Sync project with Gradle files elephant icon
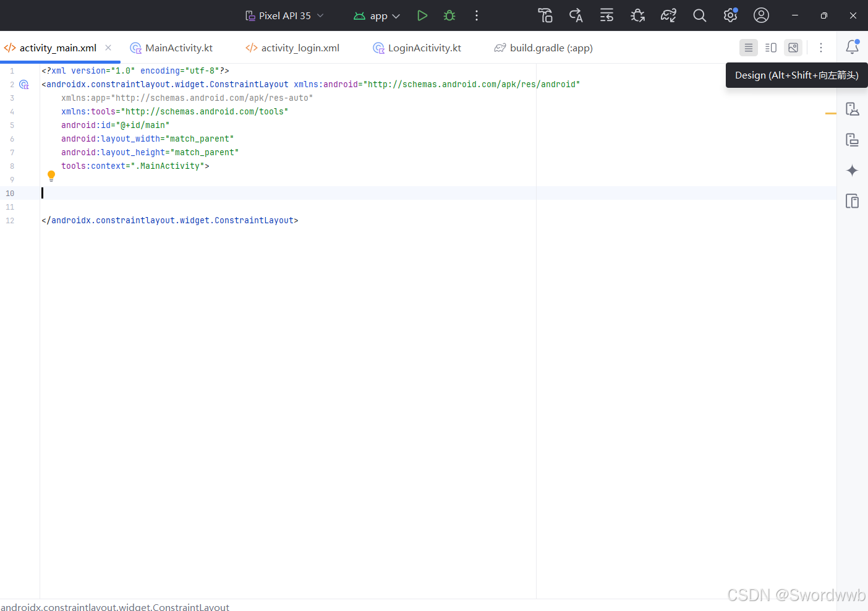The height and width of the screenshot is (611, 868). click(668, 15)
